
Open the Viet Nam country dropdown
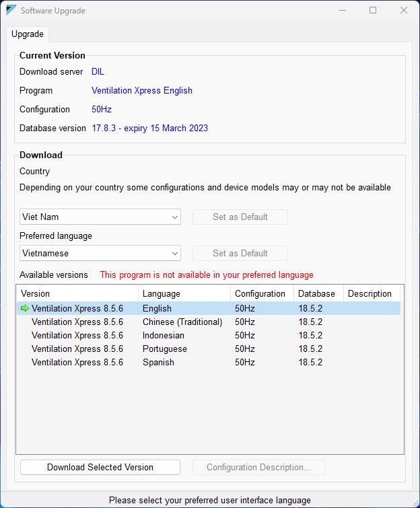coord(100,217)
